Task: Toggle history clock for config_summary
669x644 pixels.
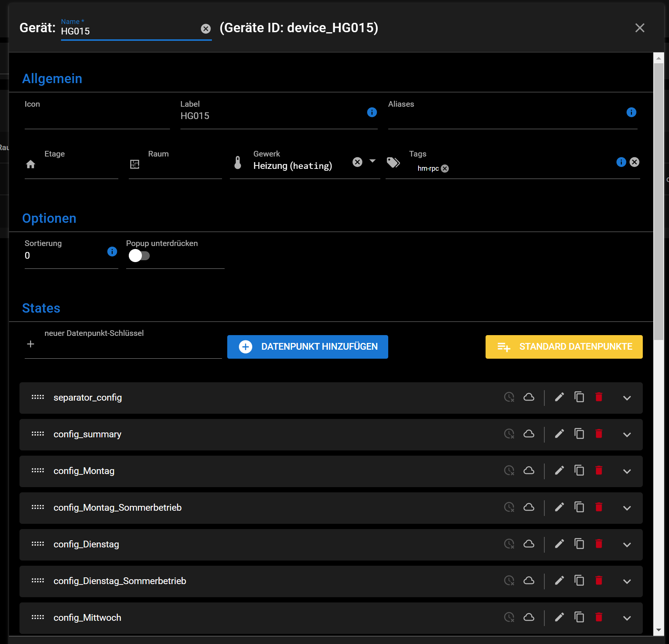Action: (509, 434)
